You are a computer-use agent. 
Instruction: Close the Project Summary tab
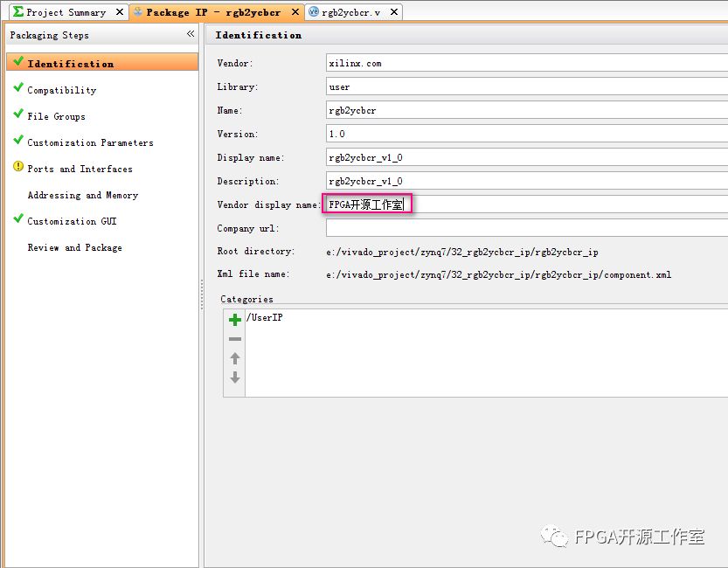(120, 12)
